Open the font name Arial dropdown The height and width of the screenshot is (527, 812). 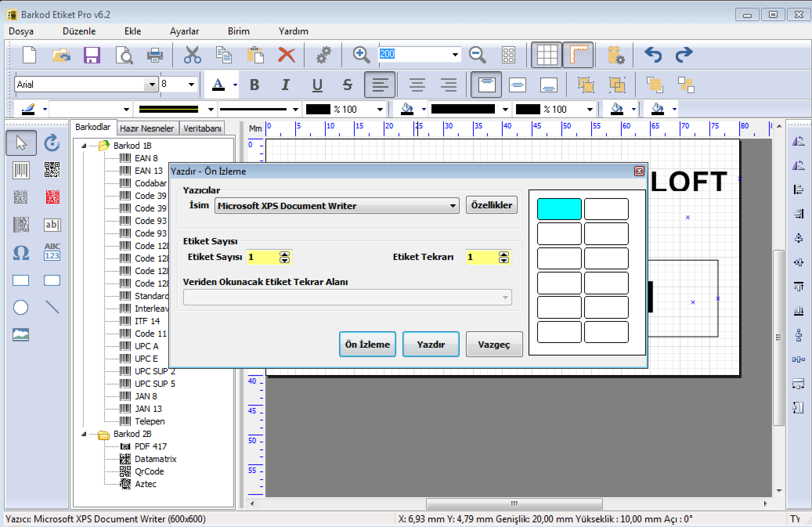(x=151, y=84)
